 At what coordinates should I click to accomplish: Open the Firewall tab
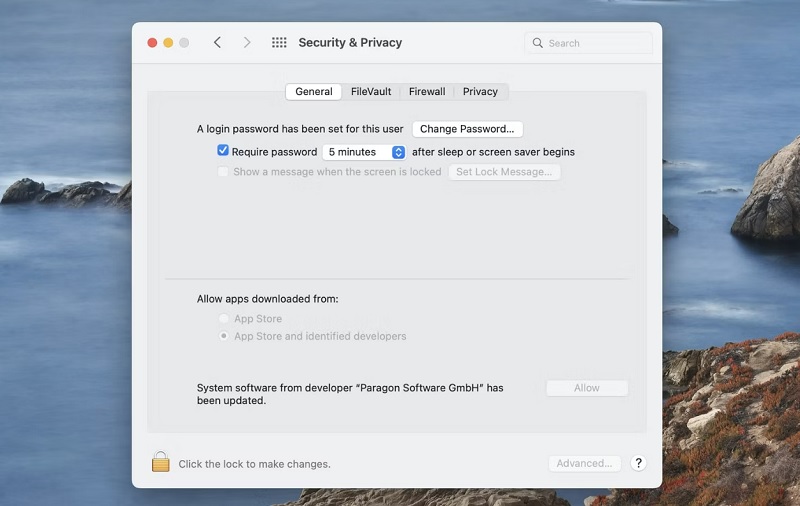pyautogui.click(x=427, y=91)
